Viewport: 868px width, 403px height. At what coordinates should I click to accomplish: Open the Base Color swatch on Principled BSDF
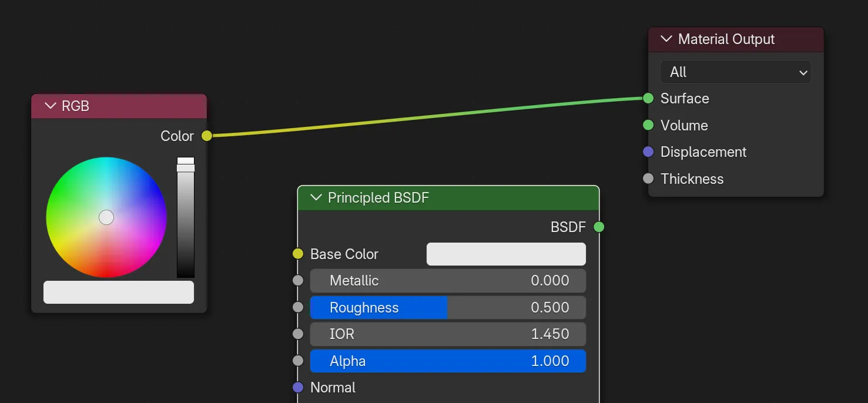point(505,254)
